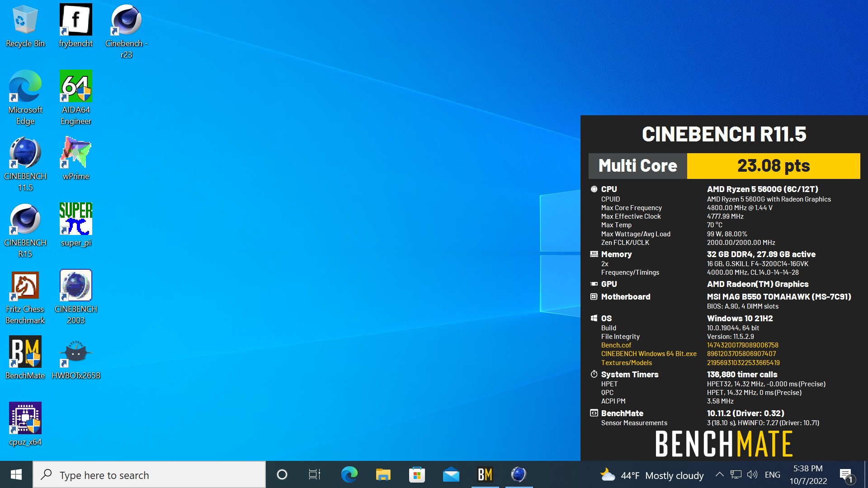Open File Explorer from the taskbar
Image resolution: width=868 pixels, height=488 pixels.
point(383,474)
